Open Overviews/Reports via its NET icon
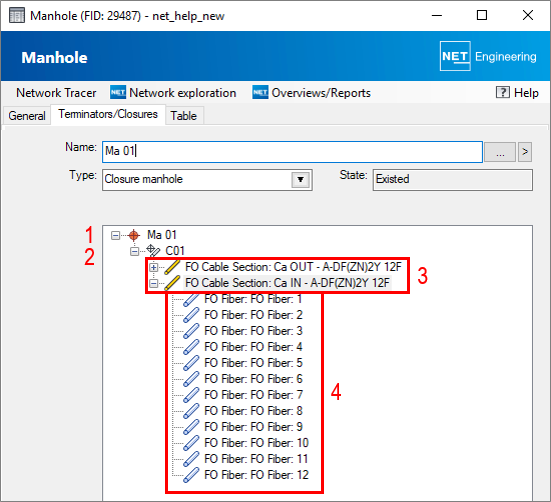551x502 pixels. point(260,92)
